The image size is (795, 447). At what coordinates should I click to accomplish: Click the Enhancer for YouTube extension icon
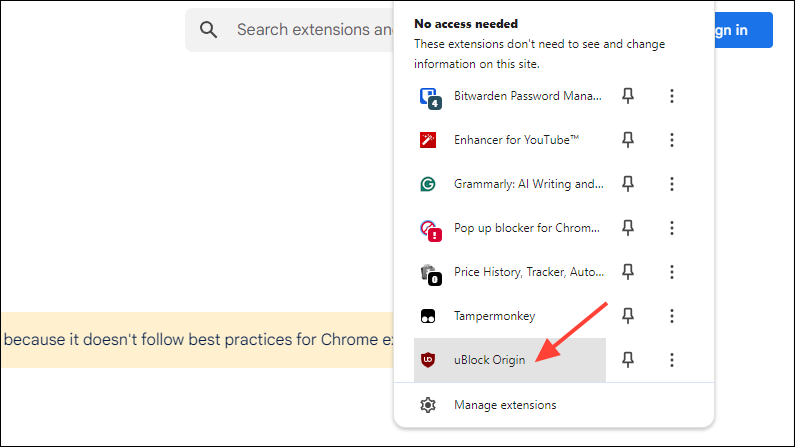point(428,140)
